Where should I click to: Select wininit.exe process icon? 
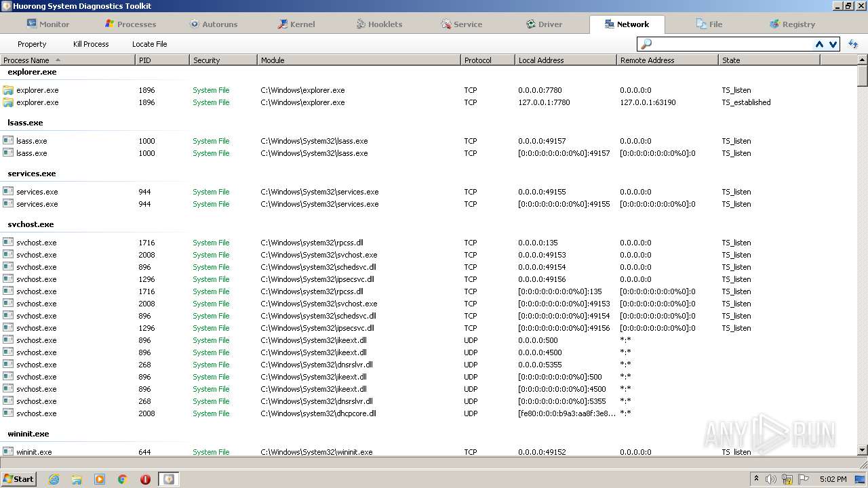click(8, 451)
